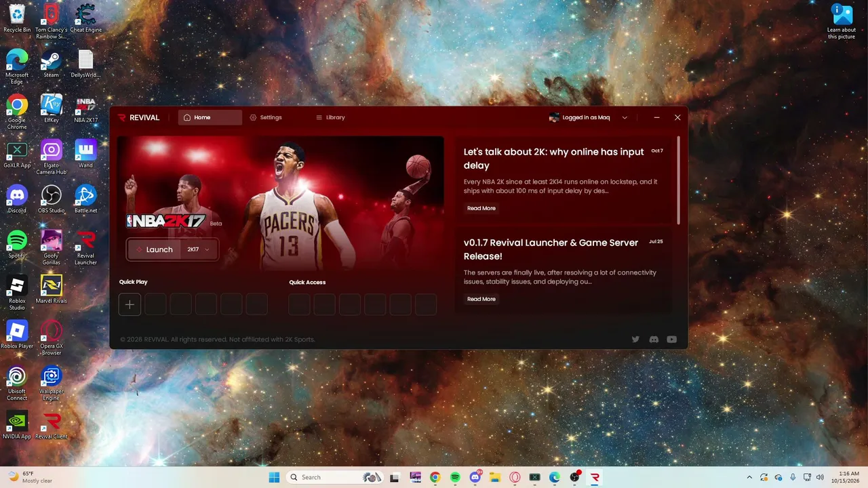
Task: Open the Windows Start menu
Action: point(274,477)
